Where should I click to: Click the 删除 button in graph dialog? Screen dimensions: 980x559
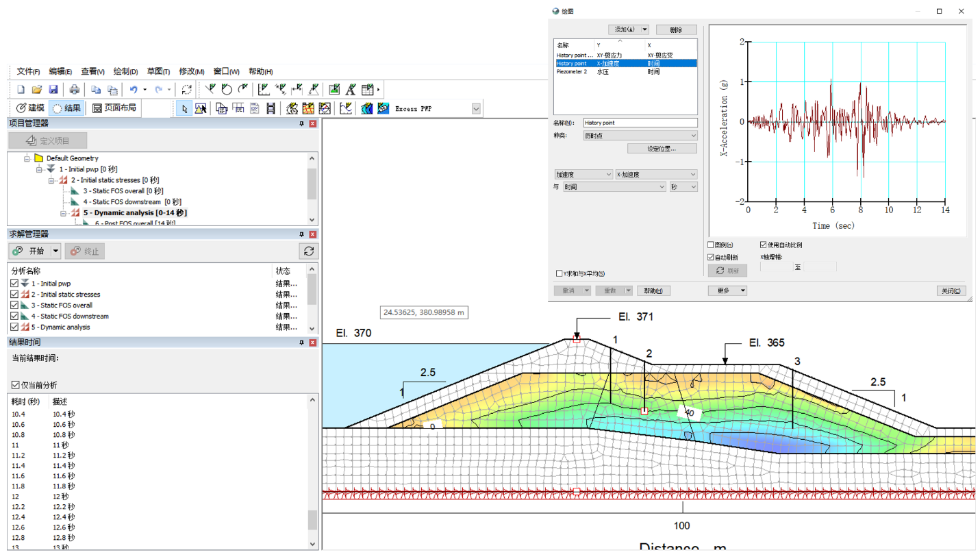(676, 29)
